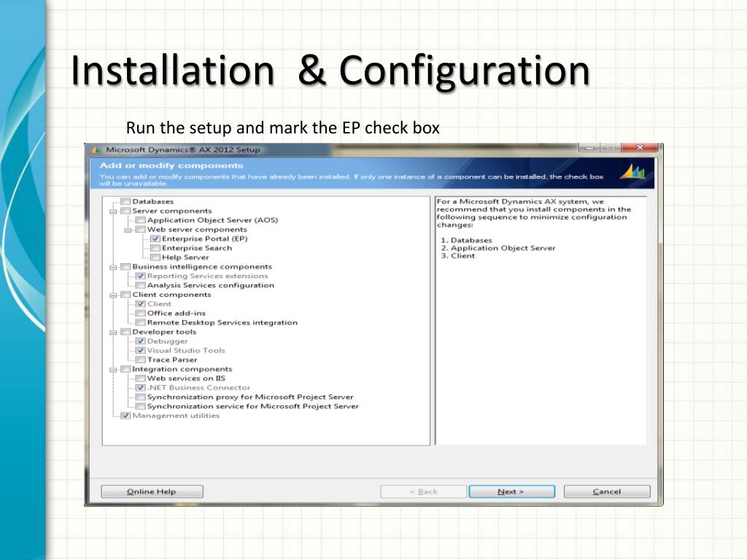Click the Cancel button
Viewport: 747px width, 560px height.
point(607,491)
